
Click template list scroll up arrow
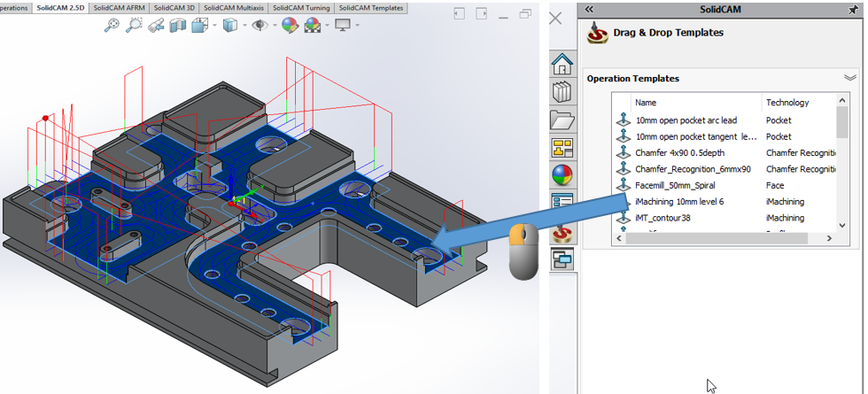pyautogui.click(x=842, y=100)
